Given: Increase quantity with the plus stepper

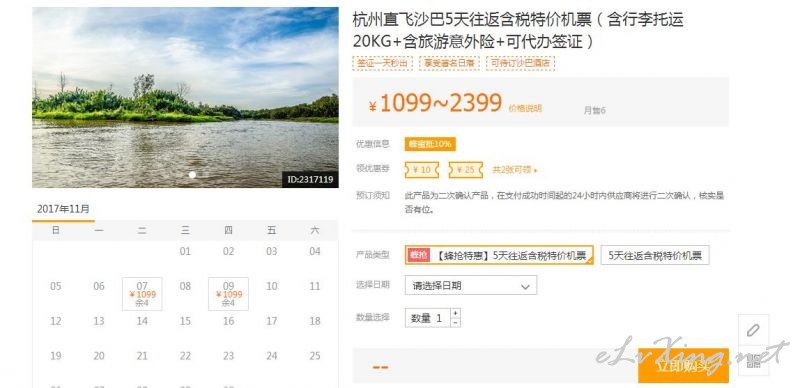Looking at the screenshot, I should pyautogui.click(x=455, y=312).
